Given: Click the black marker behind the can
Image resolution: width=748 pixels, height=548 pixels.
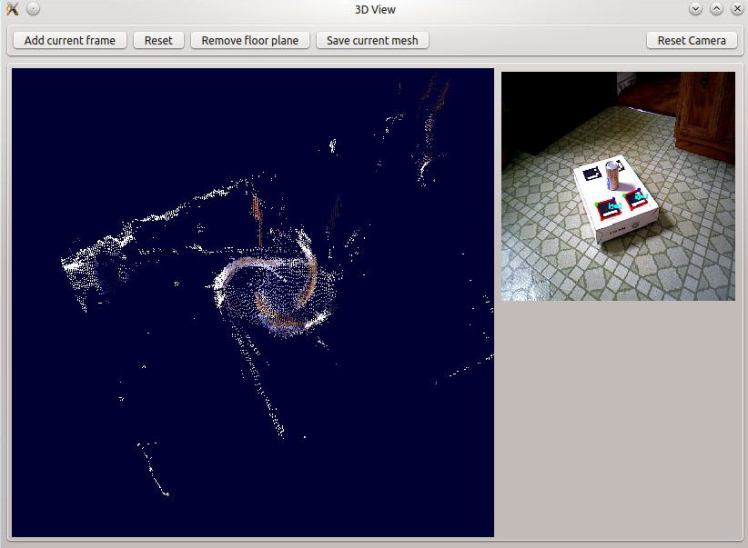Looking at the screenshot, I should [592, 172].
